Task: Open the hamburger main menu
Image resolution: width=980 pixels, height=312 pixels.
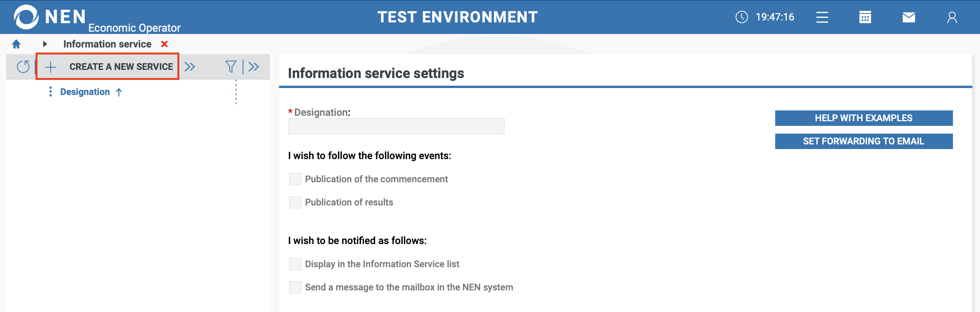Action: (x=822, y=17)
